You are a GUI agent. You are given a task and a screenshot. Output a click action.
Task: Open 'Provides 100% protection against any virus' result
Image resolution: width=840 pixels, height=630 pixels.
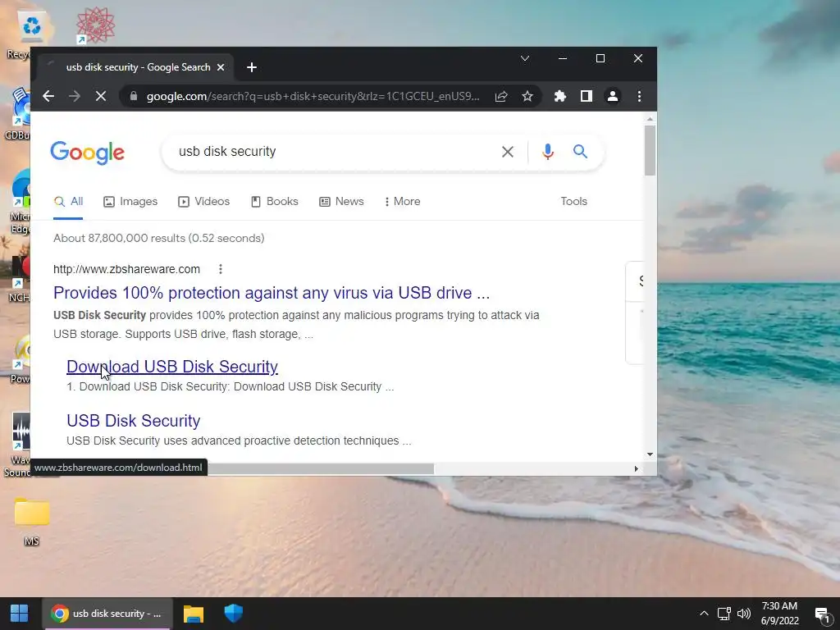[272, 293]
